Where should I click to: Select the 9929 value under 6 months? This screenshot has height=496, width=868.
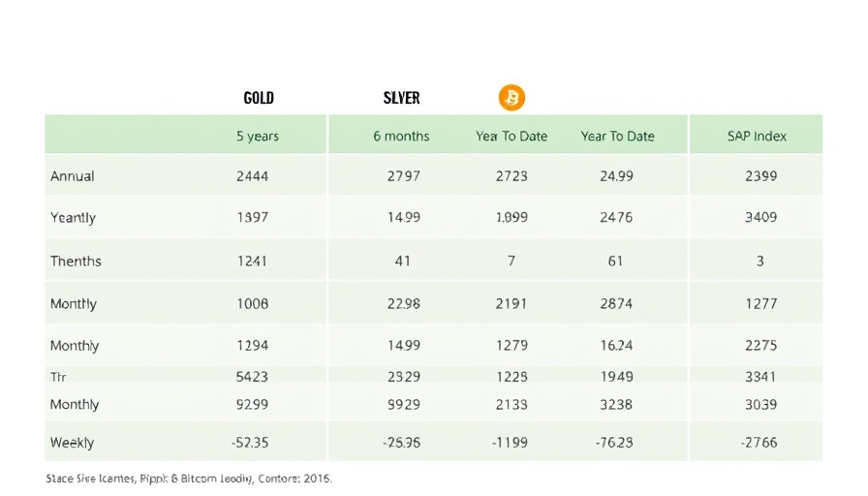click(403, 404)
